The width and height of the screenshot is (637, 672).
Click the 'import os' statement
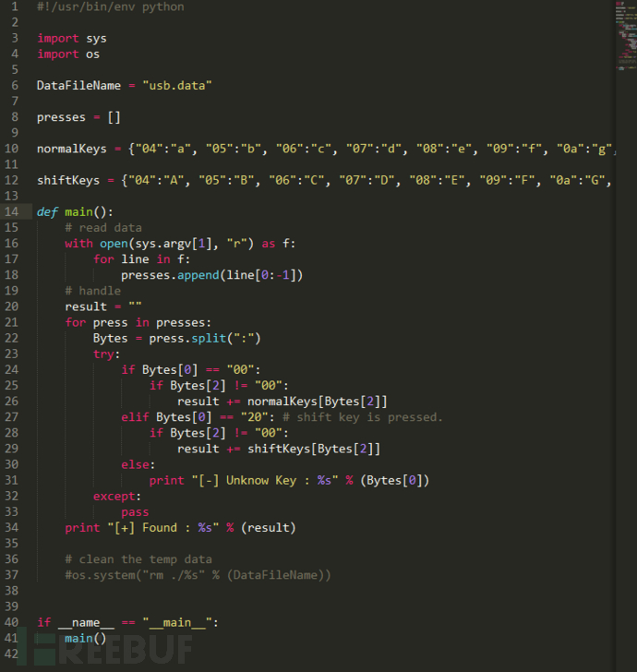point(68,54)
